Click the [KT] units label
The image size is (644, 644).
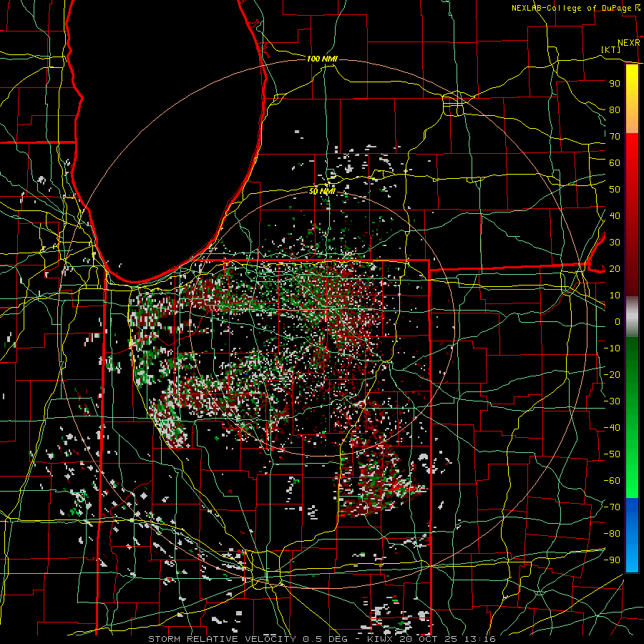611,49
